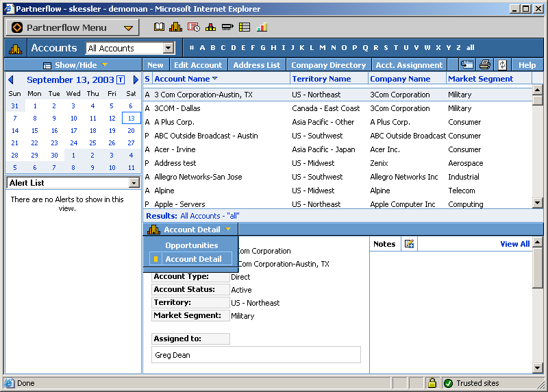The image size is (548, 392).
Task: Sort by the S status column
Action: point(147,79)
